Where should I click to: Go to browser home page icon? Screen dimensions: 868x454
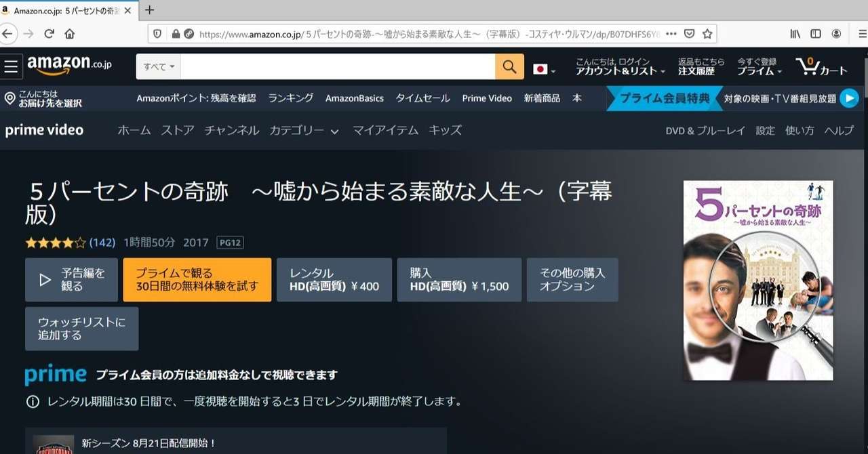coord(69,33)
